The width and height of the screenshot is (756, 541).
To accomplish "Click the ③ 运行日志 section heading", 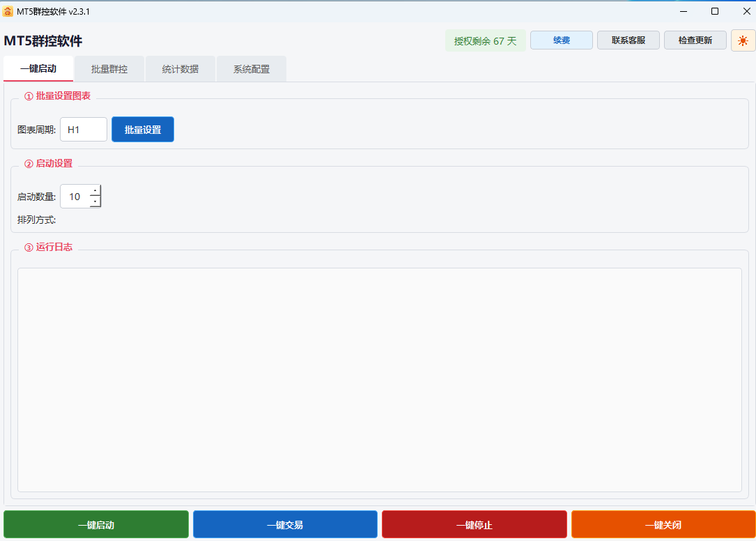I will tap(48, 247).
